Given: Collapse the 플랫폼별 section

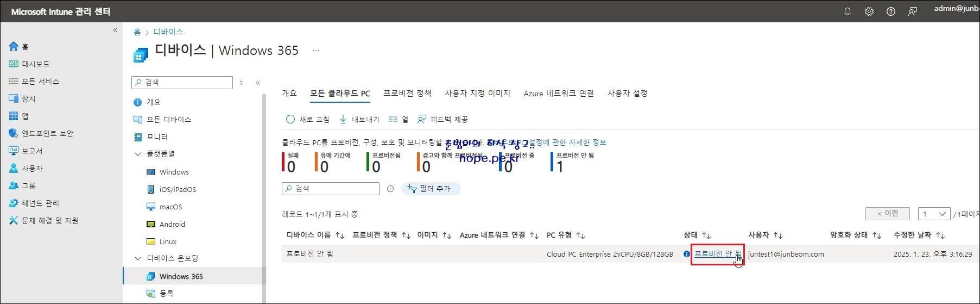Looking at the screenshot, I should click(138, 154).
